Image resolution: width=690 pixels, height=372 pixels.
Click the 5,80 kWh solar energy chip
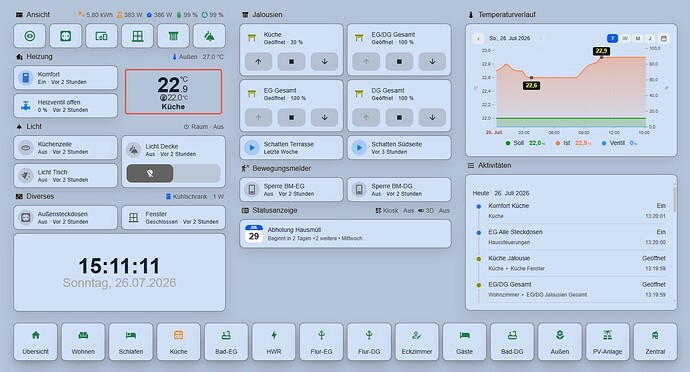[95, 15]
